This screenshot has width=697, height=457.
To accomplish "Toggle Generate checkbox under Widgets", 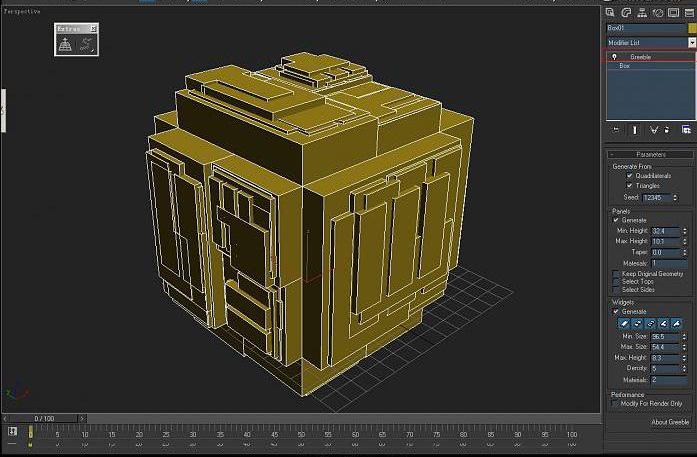I will click(616, 311).
